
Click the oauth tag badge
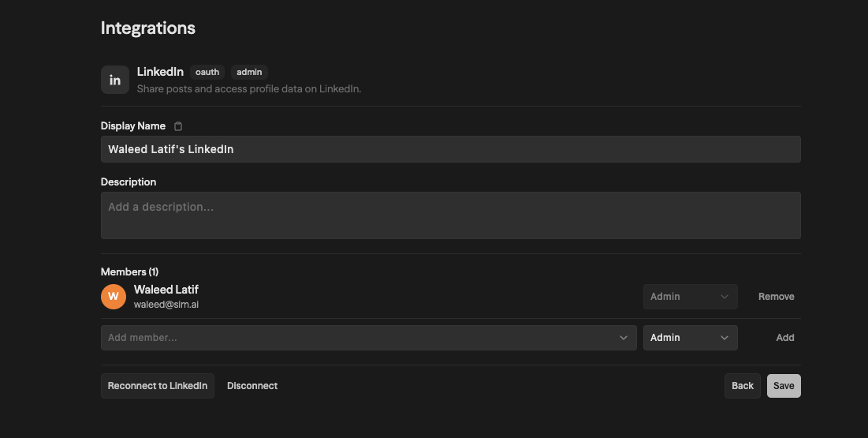click(x=207, y=72)
